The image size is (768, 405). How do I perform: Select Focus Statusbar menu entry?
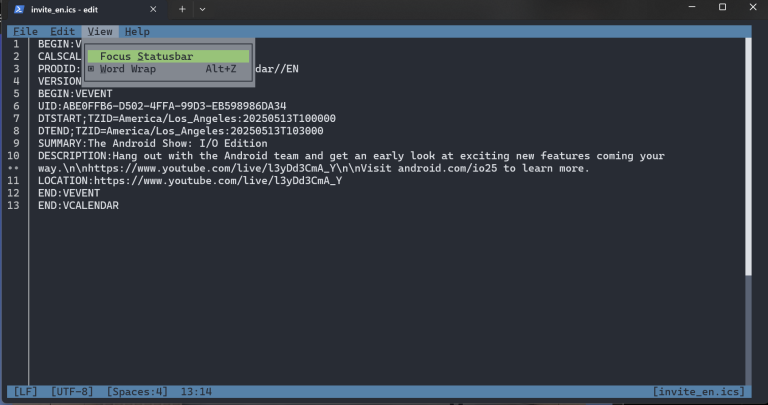[x=168, y=56]
